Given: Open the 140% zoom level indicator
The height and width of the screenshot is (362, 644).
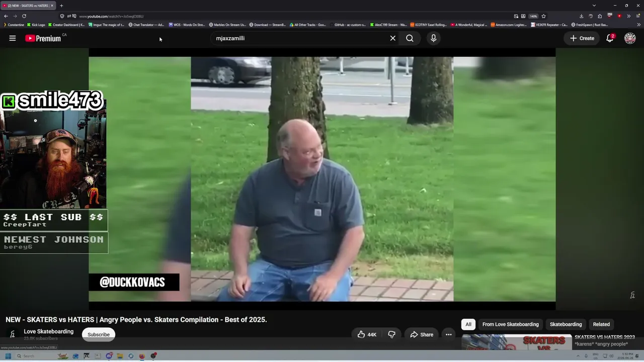Looking at the screenshot, I should [533, 16].
